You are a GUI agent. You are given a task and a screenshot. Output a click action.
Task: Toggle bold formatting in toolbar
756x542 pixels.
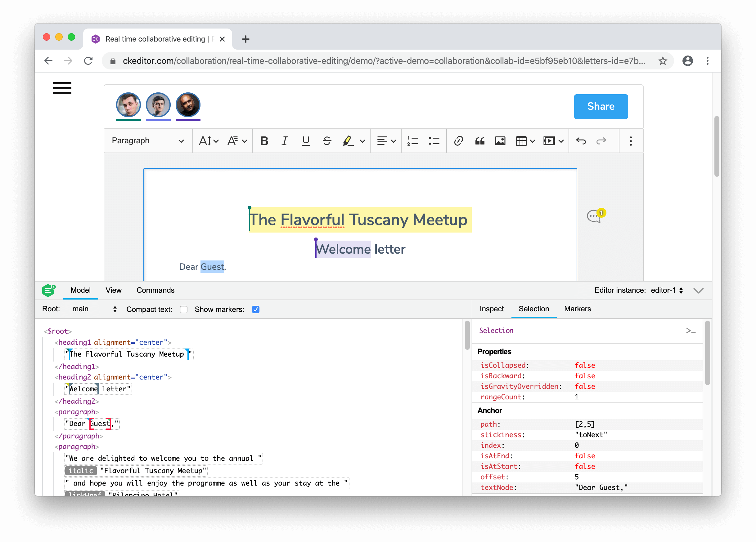click(264, 141)
